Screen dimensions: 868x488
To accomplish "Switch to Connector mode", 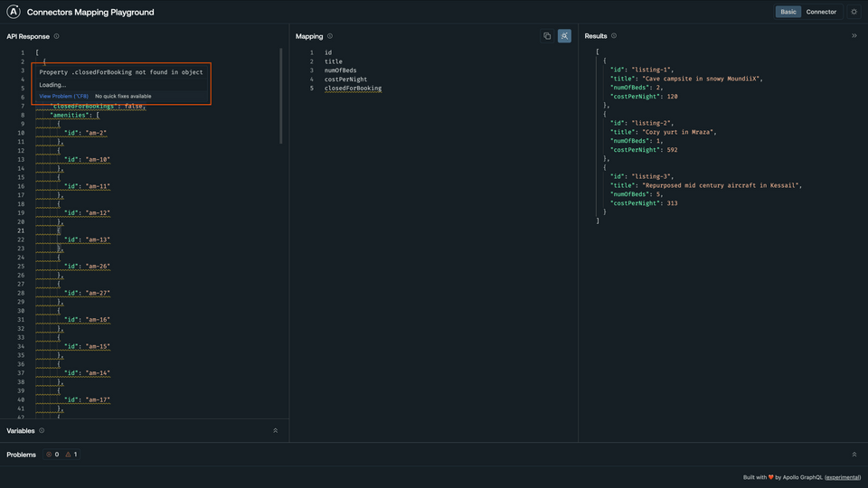I will point(821,12).
